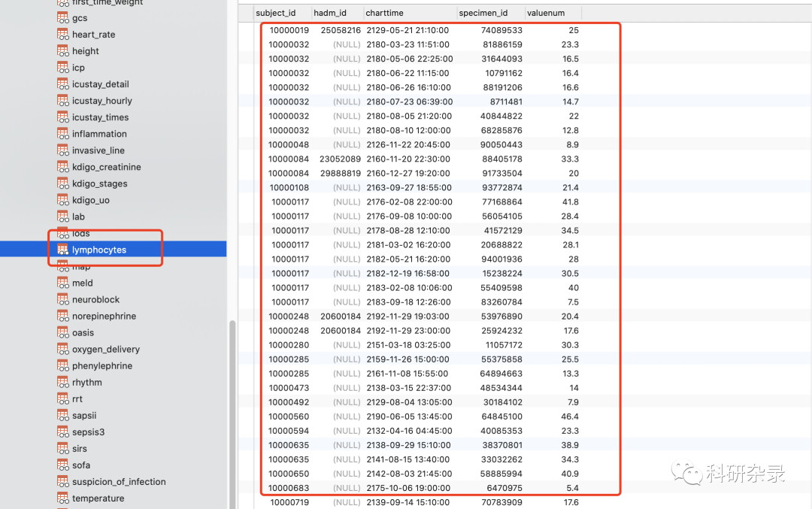812x509 pixels.
Task: Click the table icon beside kdigo_stages
Action: click(x=62, y=183)
